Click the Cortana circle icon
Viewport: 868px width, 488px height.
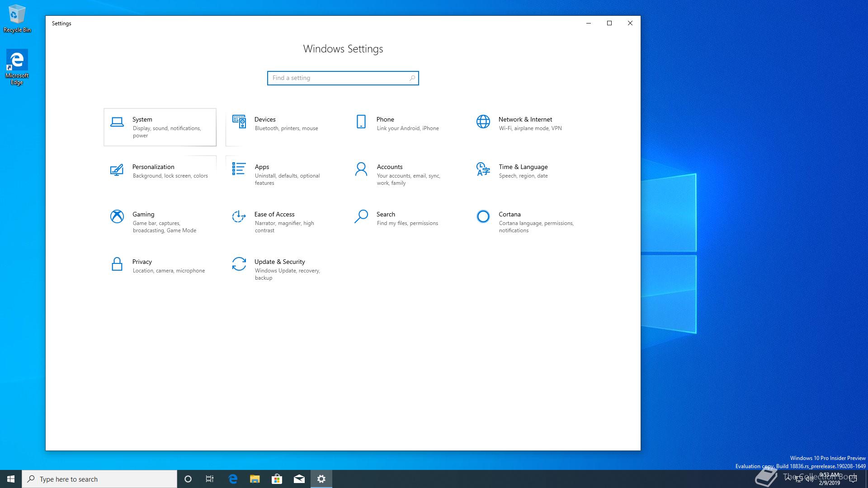pyautogui.click(x=483, y=216)
